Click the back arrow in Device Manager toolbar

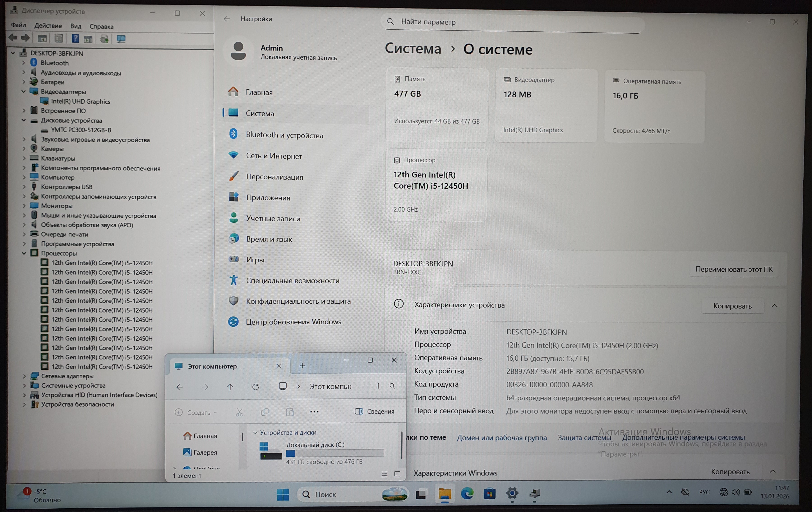13,38
